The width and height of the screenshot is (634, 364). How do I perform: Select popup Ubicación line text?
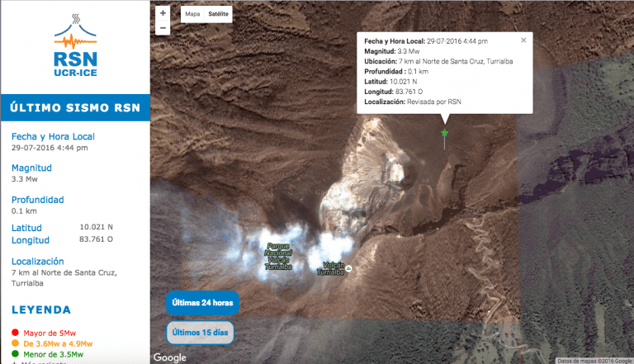(x=438, y=61)
